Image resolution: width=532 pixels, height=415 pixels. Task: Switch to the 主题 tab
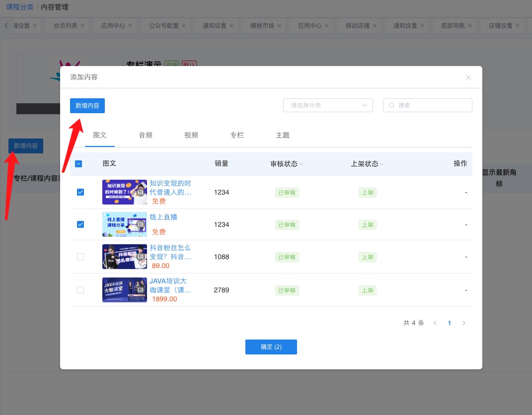point(283,135)
